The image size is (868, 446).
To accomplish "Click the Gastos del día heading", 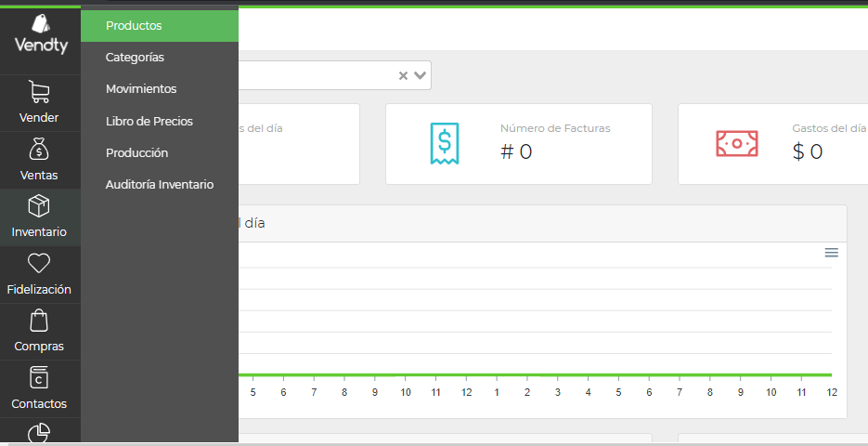I will pos(829,128).
